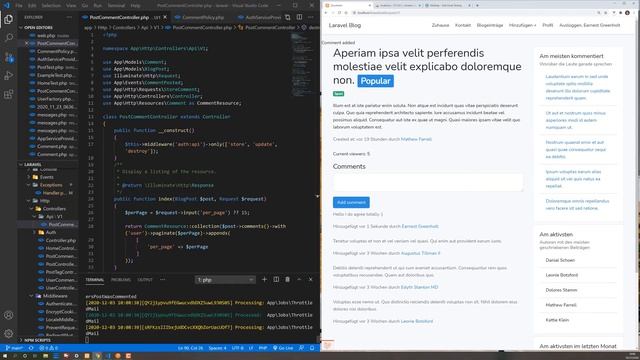Screen dimensions: 640x360
Task: Open the errors and warnings count in status bar
Action: pyautogui.click(x=49, y=348)
